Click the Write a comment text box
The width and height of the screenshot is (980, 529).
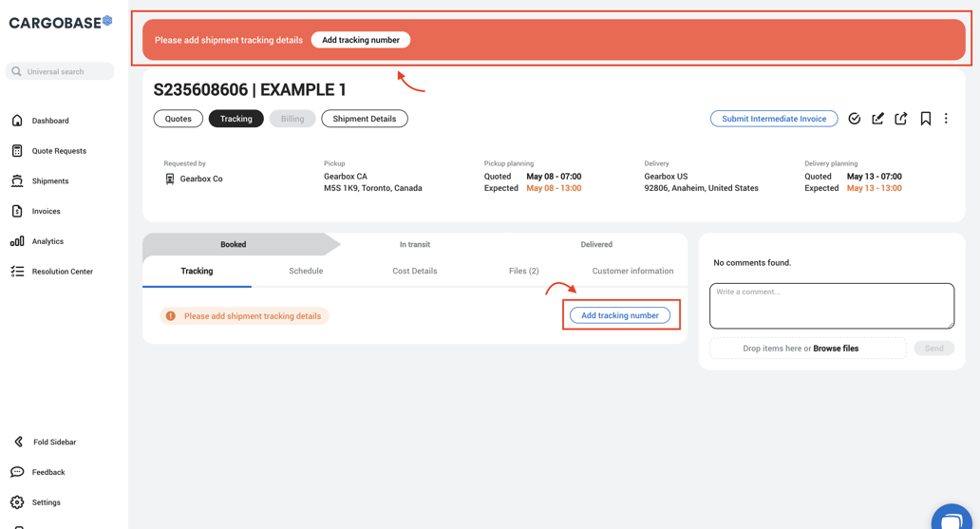pos(831,305)
